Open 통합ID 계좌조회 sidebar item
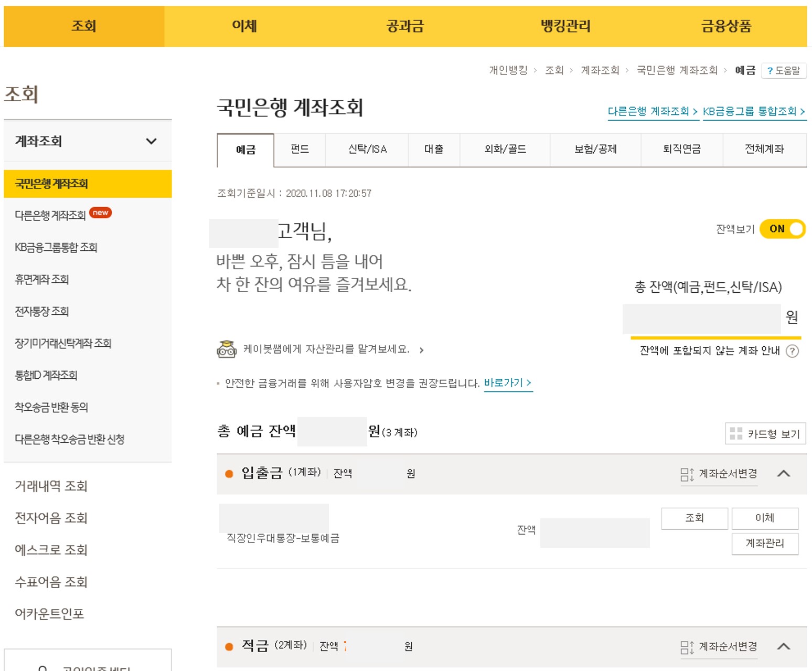The image size is (812, 671). pos(46,376)
